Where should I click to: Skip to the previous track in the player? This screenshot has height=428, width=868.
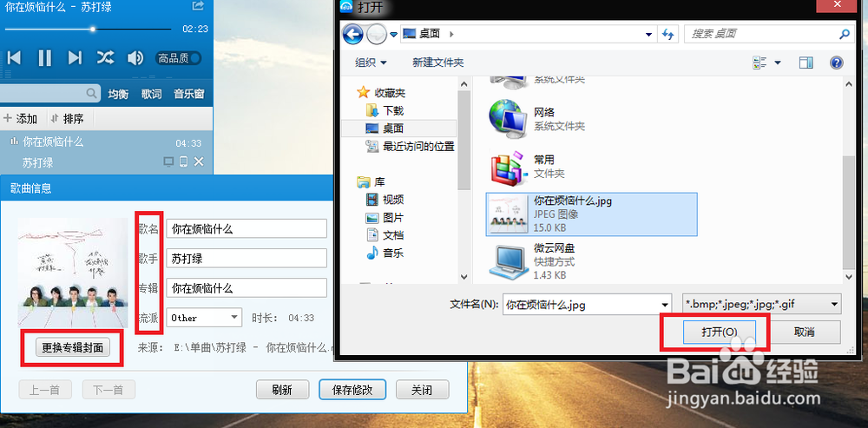click(14, 57)
